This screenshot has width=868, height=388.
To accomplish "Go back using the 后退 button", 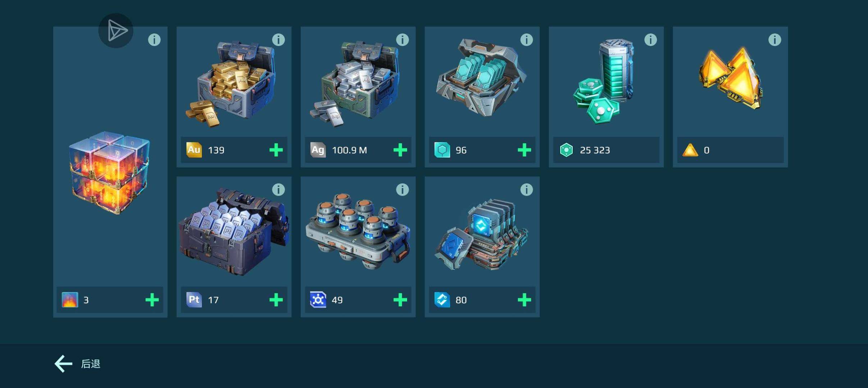I will [77, 364].
